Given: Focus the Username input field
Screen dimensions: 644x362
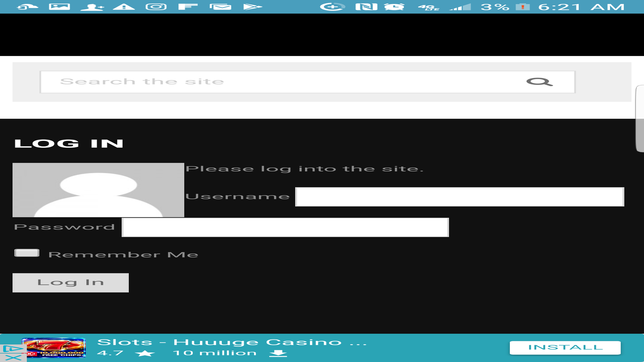Looking at the screenshot, I should click(x=459, y=197).
